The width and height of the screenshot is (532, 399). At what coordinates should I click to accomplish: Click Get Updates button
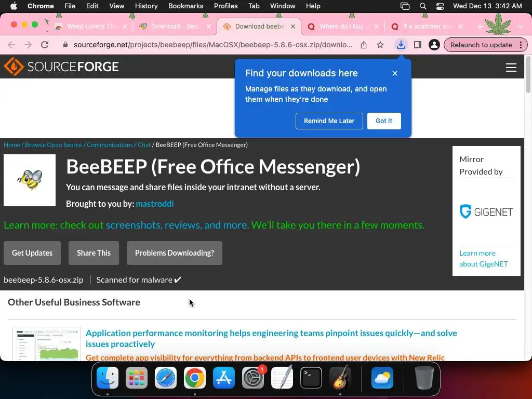tap(32, 253)
